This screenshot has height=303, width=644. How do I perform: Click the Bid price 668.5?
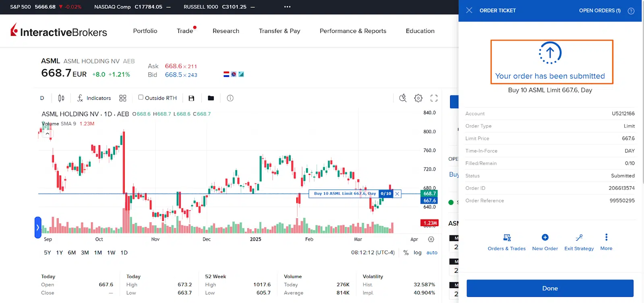click(173, 75)
